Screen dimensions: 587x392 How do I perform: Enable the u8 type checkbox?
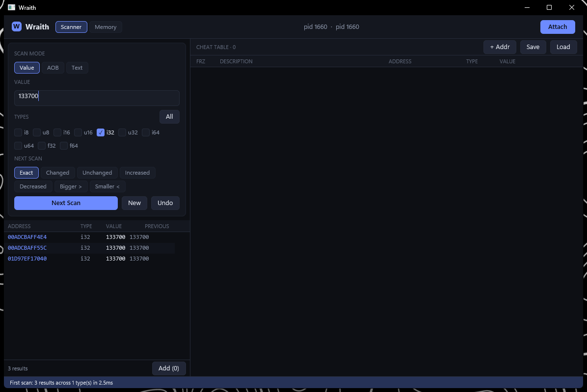37,132
